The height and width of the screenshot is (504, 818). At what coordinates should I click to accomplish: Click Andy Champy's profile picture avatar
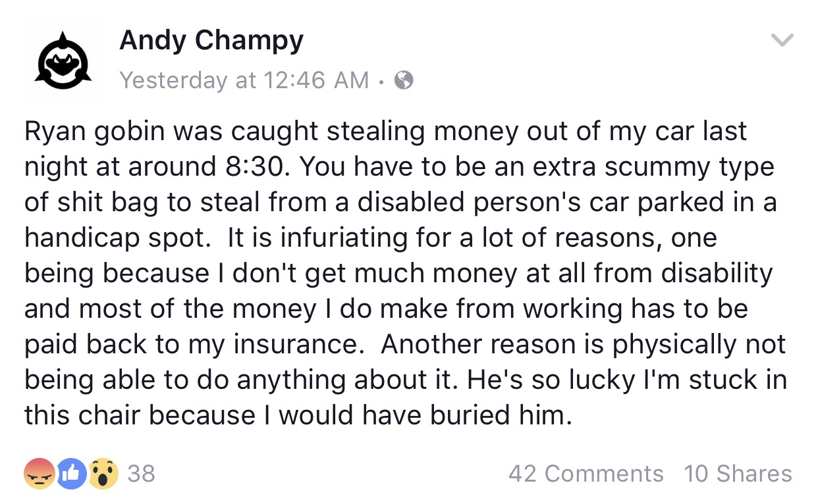coord(61,60)
